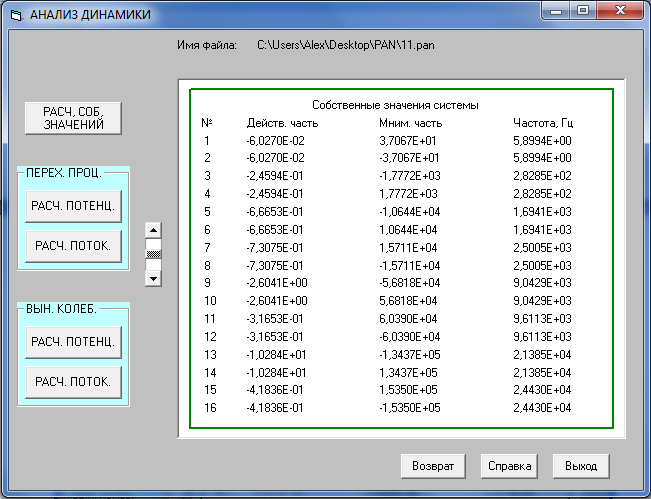651x499 pixels.
Task: Click the scrollbar up arrow
Action: point(153,230)
